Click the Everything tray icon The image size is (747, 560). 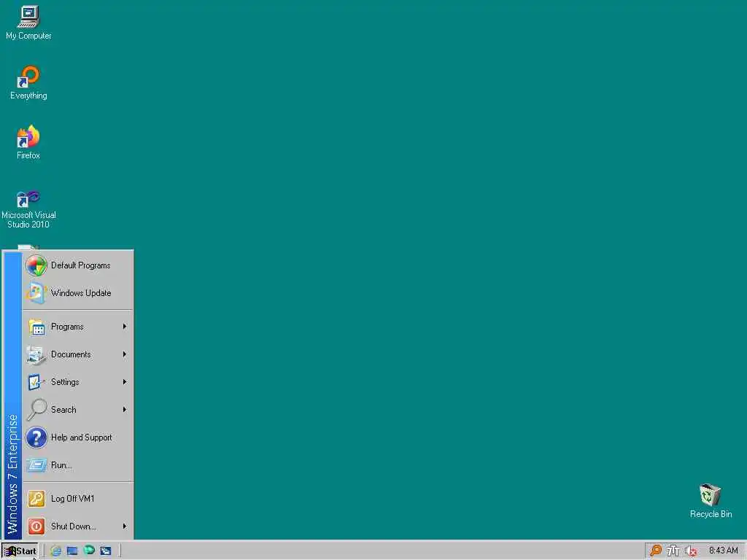coord(656,551)
